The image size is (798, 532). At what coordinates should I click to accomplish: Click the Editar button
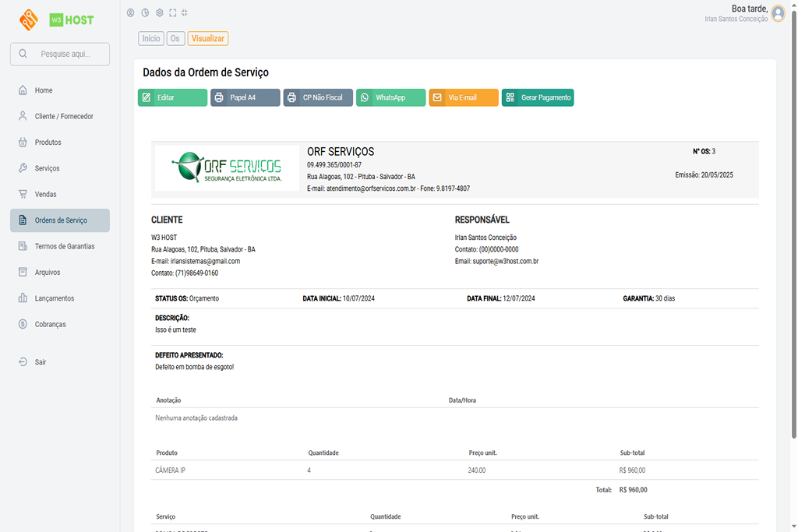pos(172,97)
